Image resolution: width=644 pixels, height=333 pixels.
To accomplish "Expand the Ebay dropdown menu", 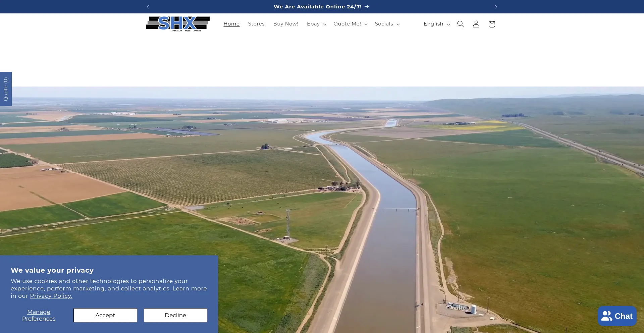I will (316, 24).
